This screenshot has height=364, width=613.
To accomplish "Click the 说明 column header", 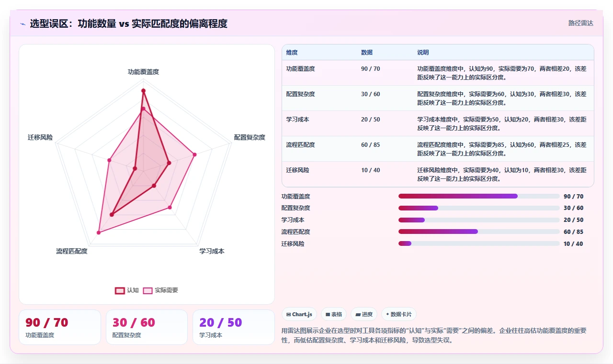I will [423, 53].
